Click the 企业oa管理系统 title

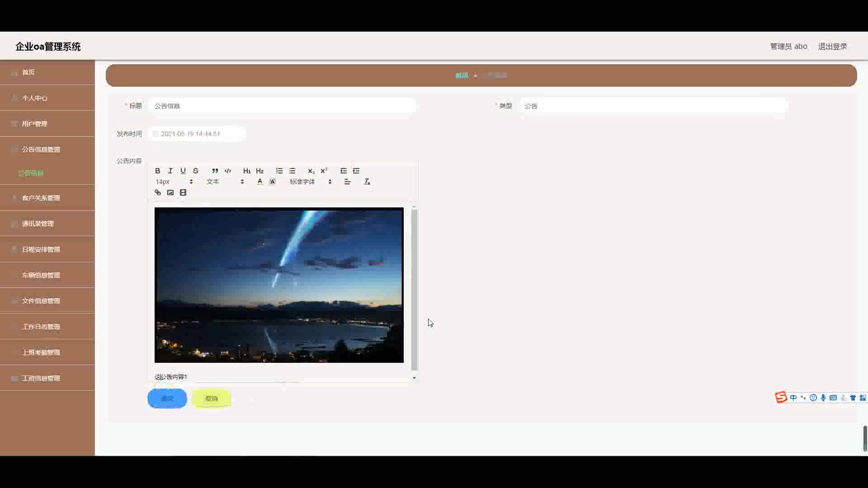pos(48,47)
